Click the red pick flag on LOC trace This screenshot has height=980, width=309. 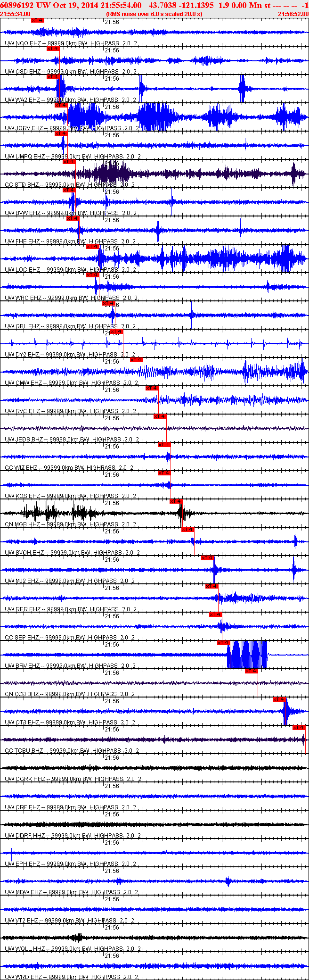93,247
